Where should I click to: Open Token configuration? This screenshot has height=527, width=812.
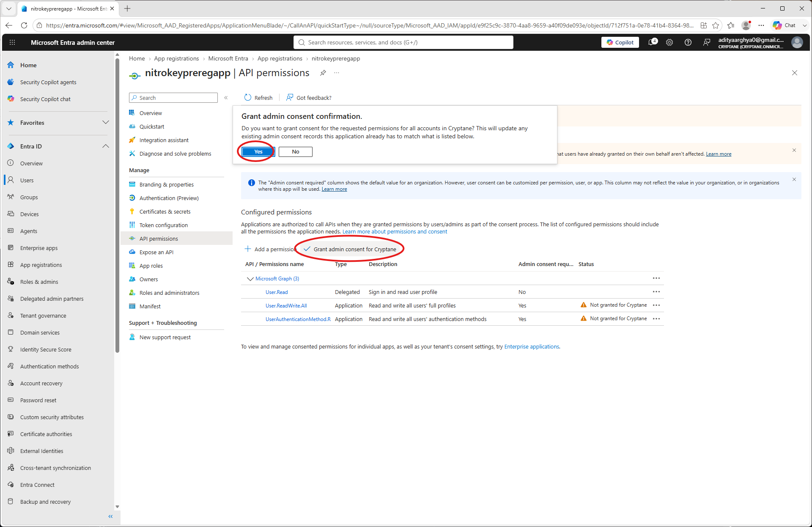164,225
